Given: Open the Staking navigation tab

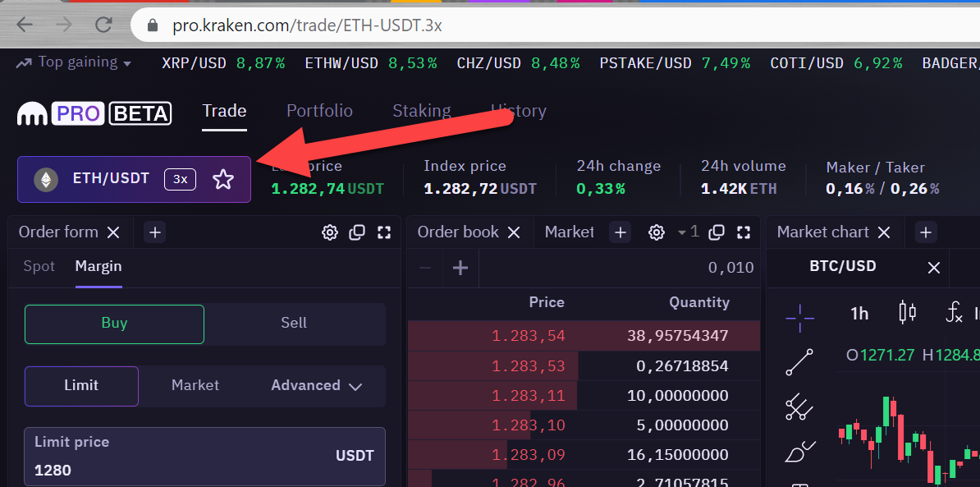Looking at the screenshot, I should coord(421,111).
